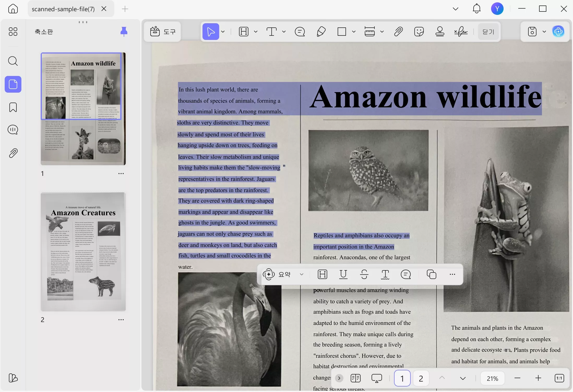Screen dimensions: 573x392
Task: Open the shape tool dropdown arrow
Action: pyautogui.click(x=354, y=32)
